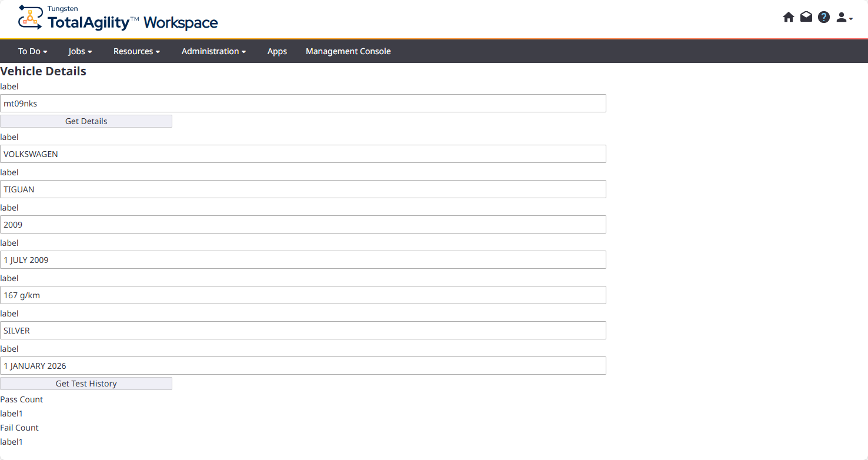
Task: Select the VOLKSWAGEN make field
Action: click(303, 154)
